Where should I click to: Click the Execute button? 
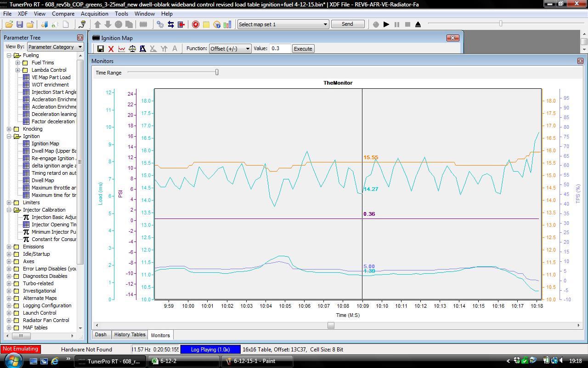pos(303,49)
